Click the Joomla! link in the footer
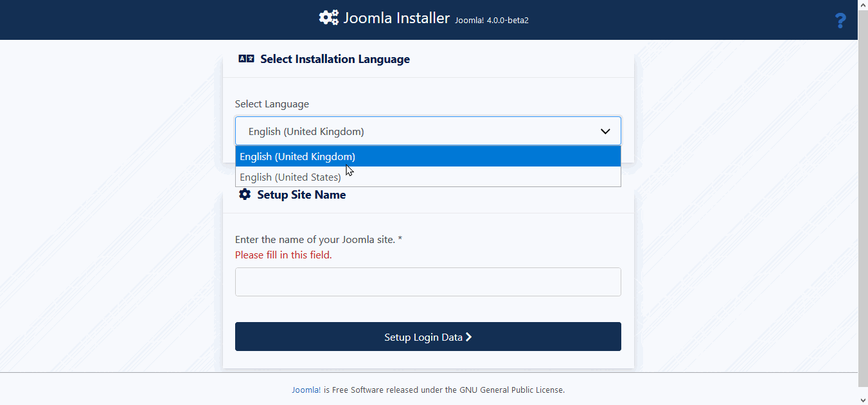868x405 pixels. coord(306,390)
